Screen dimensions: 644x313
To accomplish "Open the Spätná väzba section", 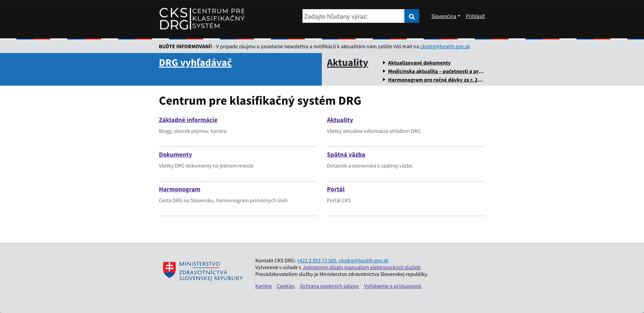I will (346, 154).
